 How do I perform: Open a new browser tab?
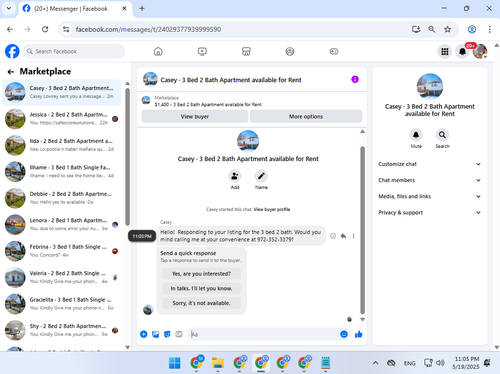click(x=142, y=8)
